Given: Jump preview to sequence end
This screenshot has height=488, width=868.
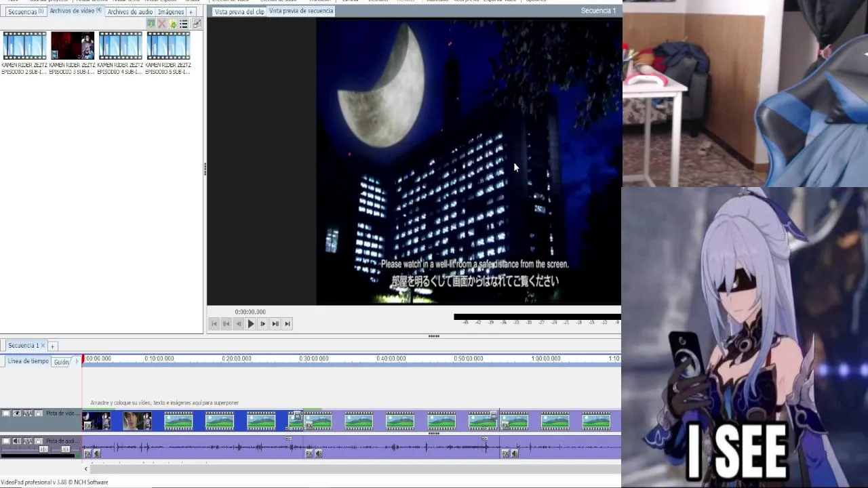Looking at the screenshot, I should [x=288, y=324].
